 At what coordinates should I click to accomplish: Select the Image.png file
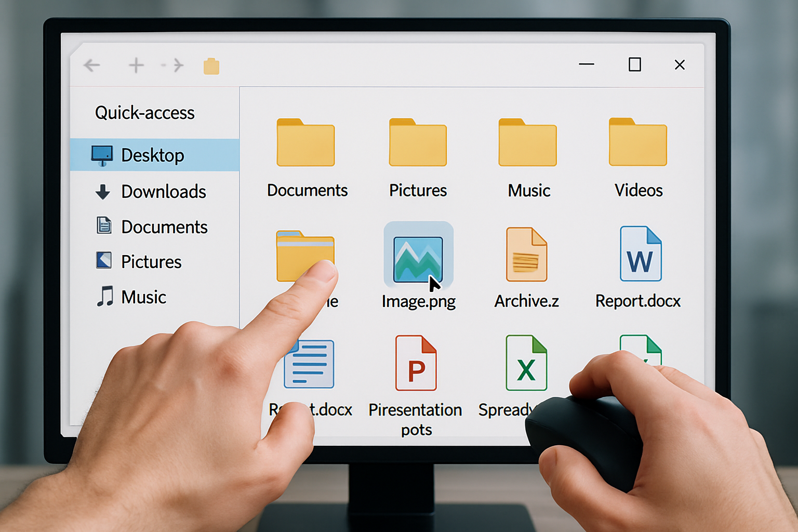[x=418, y=257]
